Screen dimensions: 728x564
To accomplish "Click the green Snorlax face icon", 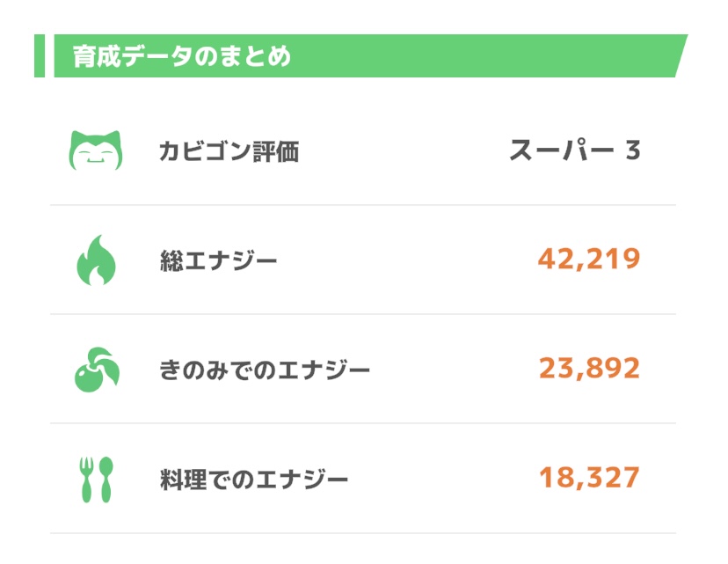I will pyautogui.click(x=96, y=150).
